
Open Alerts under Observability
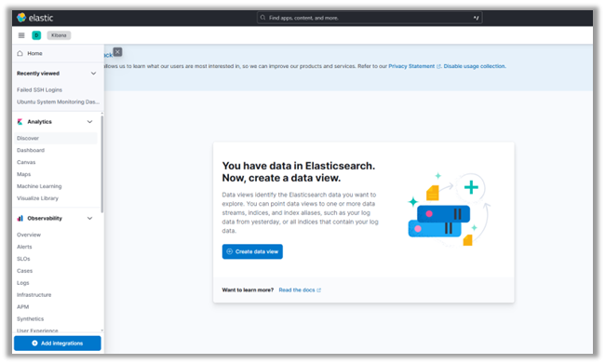24,247
